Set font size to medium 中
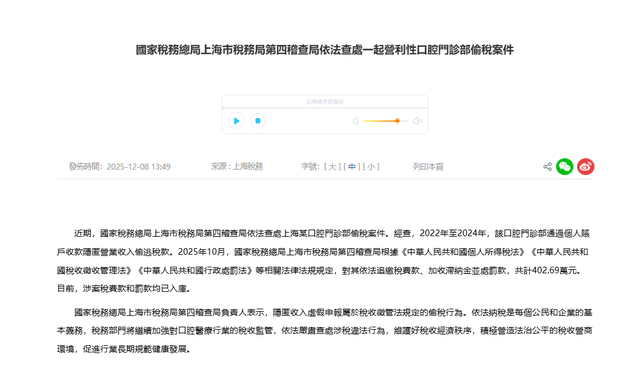Image resolution: width=640 pixels, height=383 pixels. coord(352,167)
